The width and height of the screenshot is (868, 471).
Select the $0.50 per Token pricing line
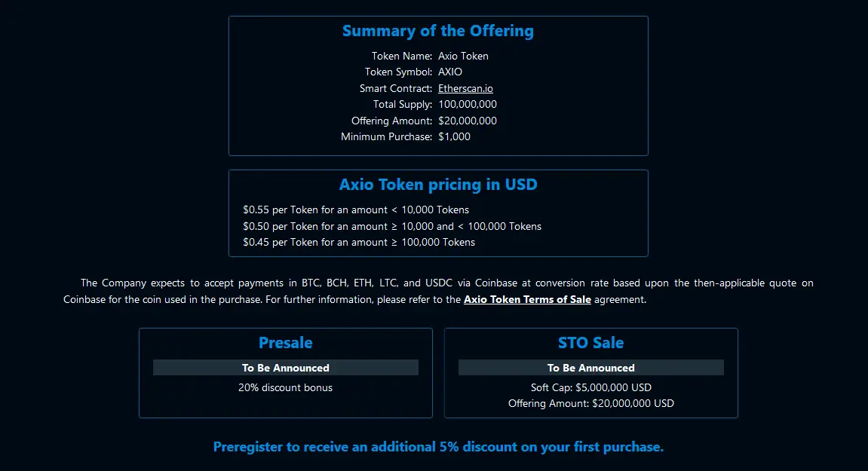[x=392, y=226]
